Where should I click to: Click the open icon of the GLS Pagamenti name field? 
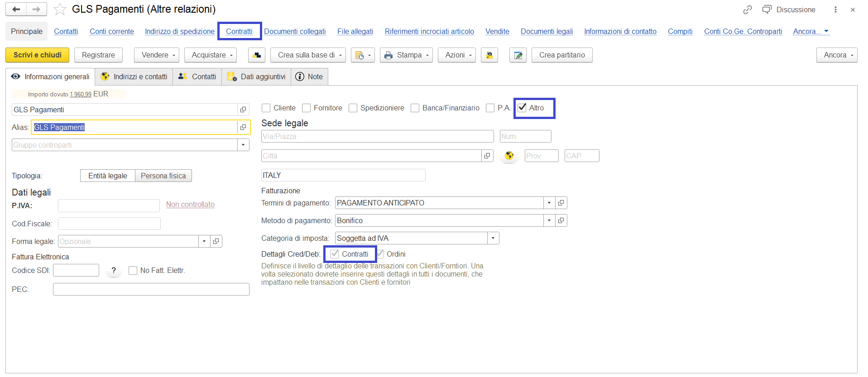243,110
